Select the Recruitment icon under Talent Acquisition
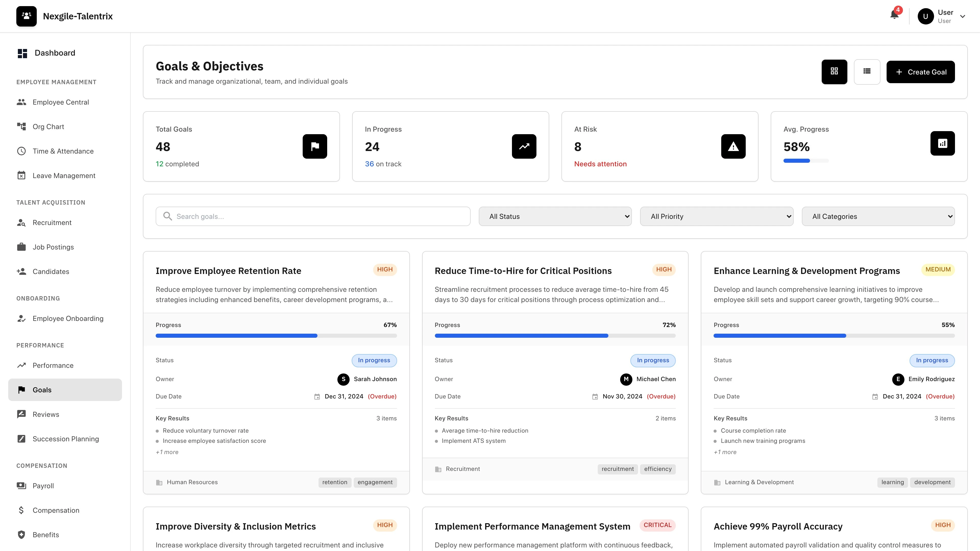 coord(21,223)
